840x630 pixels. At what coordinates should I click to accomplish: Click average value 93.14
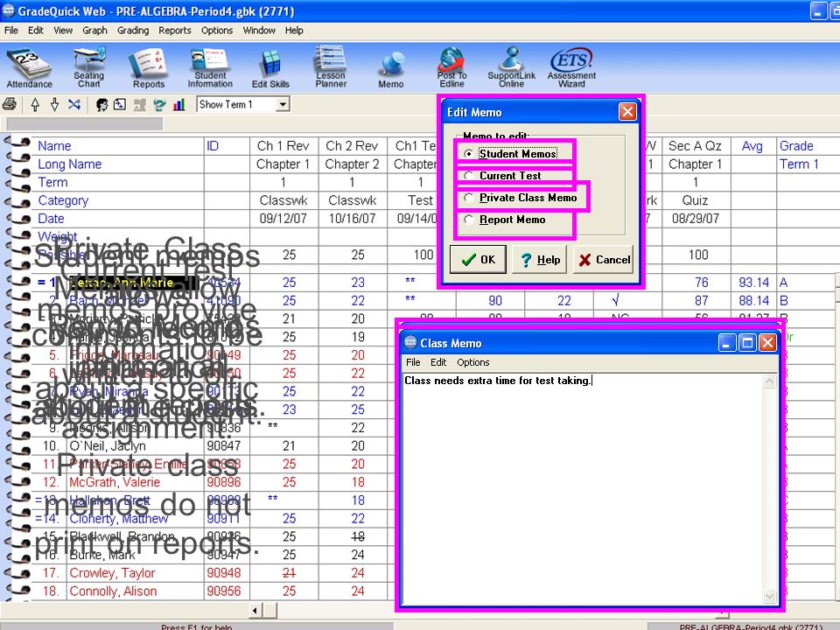(753, 283)
